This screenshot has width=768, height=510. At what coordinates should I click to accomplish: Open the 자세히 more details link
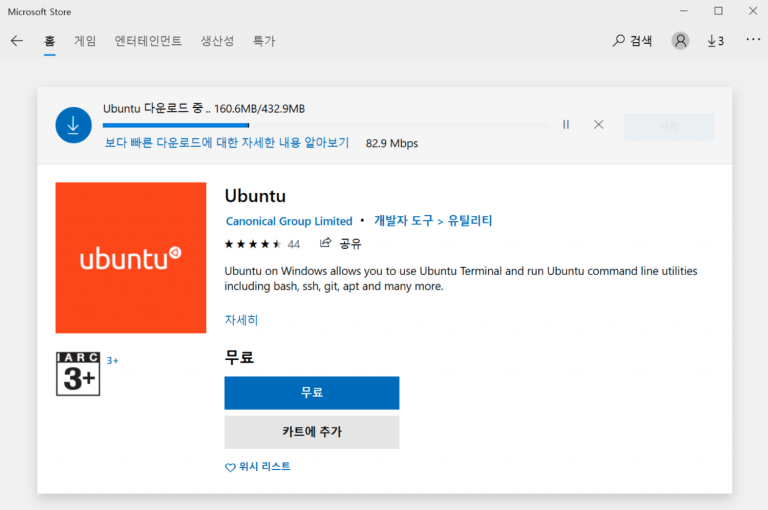[x=241, y=320]
